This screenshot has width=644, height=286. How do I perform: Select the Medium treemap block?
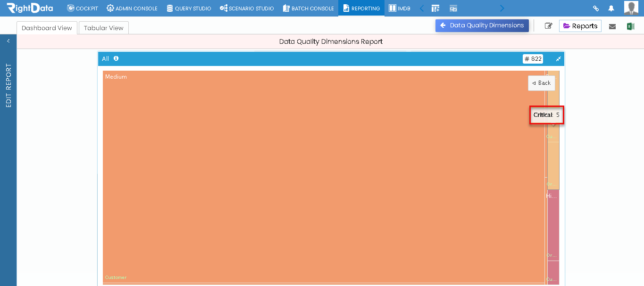click(x=324, y=177)
